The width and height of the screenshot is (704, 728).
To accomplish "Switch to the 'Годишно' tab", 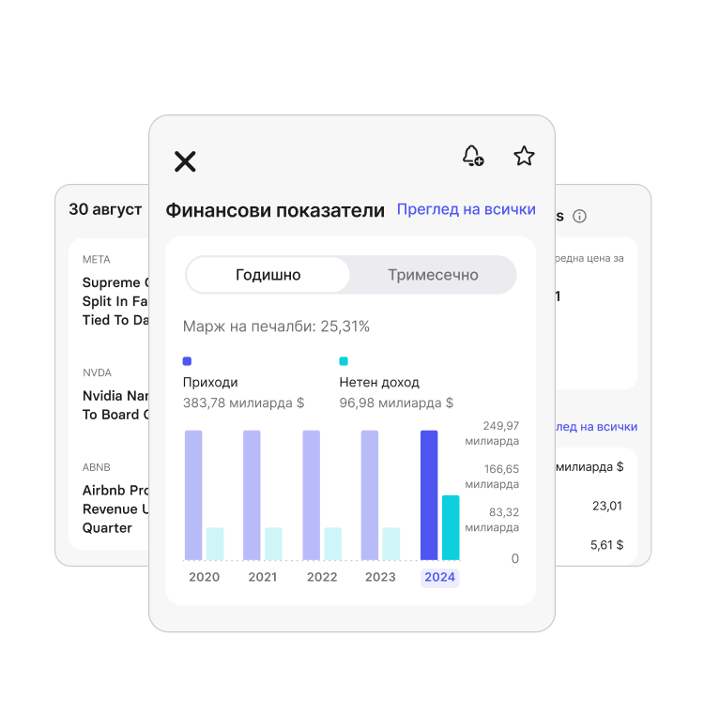I will 268,275.
